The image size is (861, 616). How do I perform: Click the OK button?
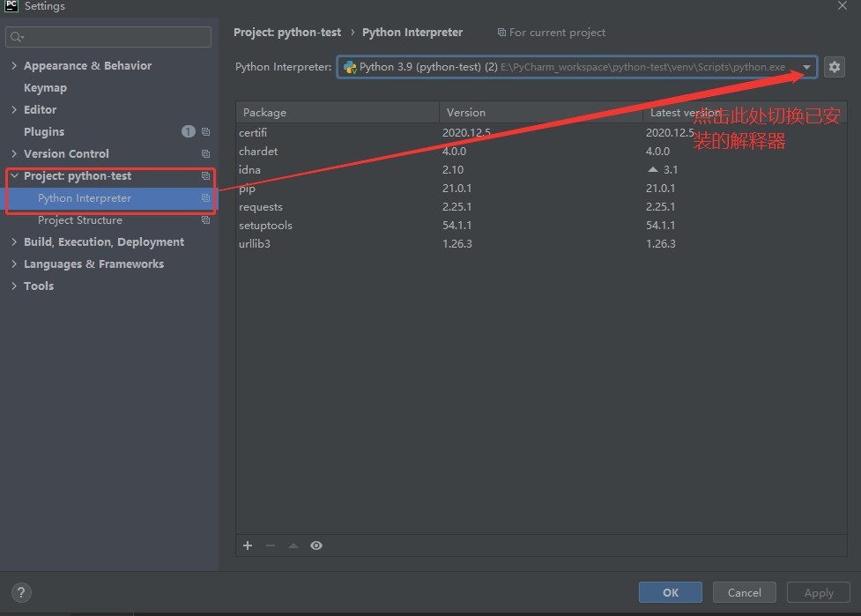[x=670, y=592]
